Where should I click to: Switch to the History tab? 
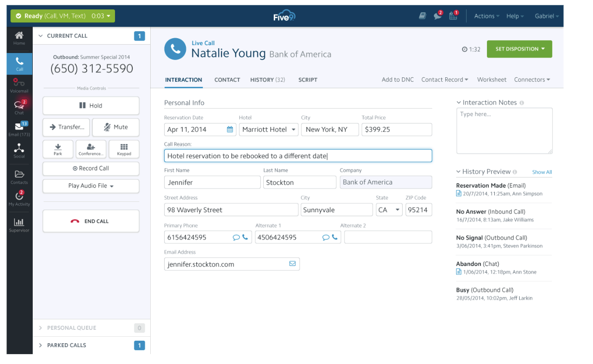coord(267,80)
